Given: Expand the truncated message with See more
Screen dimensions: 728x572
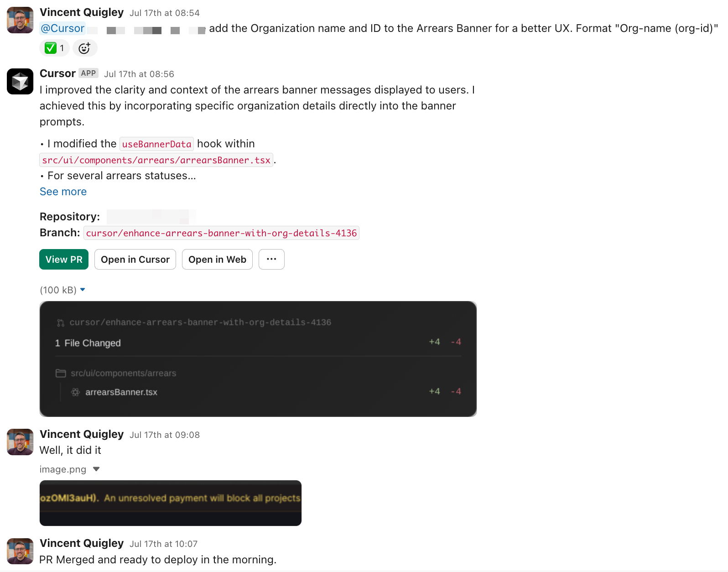Looking at the screenshot, I should coord(63,192).
